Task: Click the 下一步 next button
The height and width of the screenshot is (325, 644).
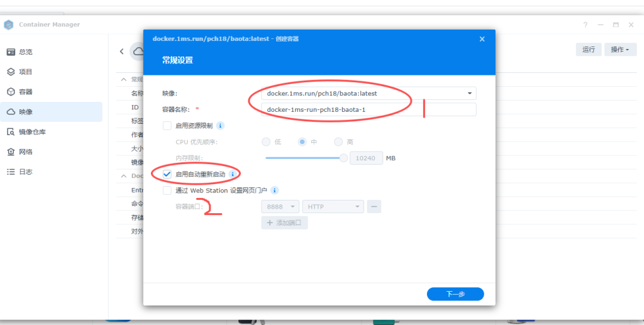Action: 455,294
